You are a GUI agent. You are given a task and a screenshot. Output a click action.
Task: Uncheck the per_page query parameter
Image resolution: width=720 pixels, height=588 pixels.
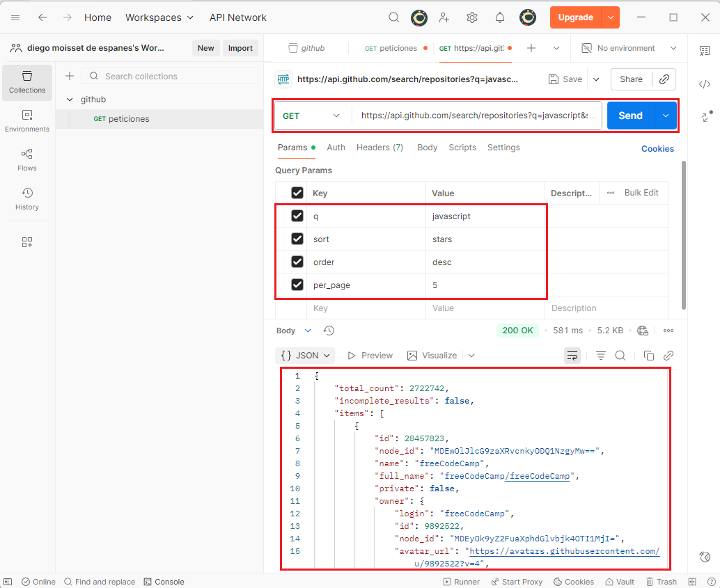297,285
